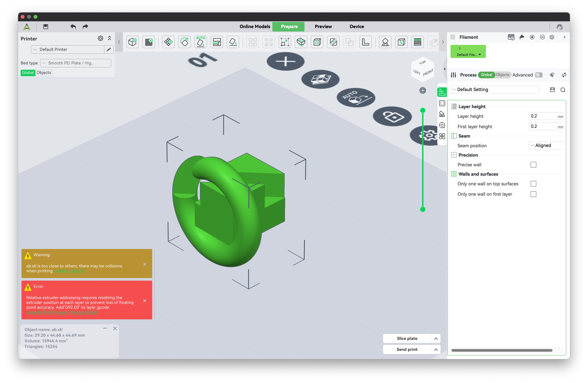
Task: Check Only one wall on top surfaces
Action: tap(533, 184)
